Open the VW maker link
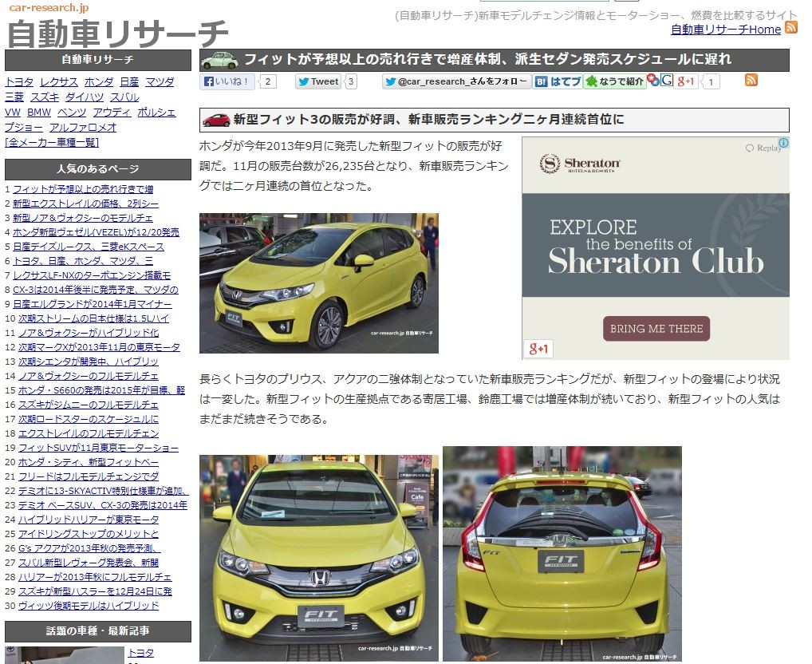This screenshot has height=664, width=812. 13,112
